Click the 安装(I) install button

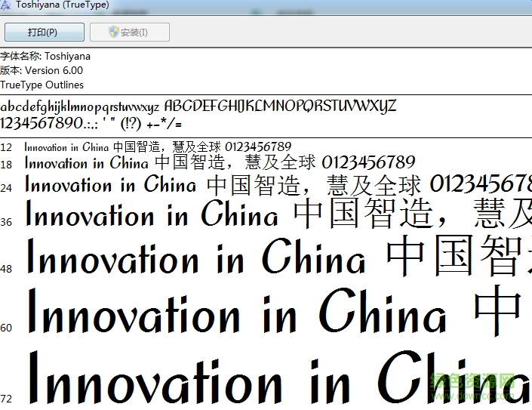(x=130, y=32)
